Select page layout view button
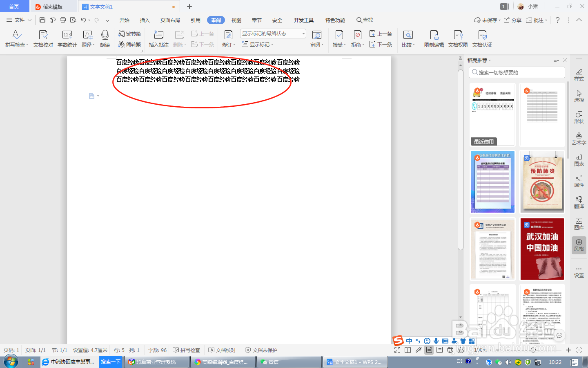Viewport: 588px width, 368px height. click(x=429, y=350)
